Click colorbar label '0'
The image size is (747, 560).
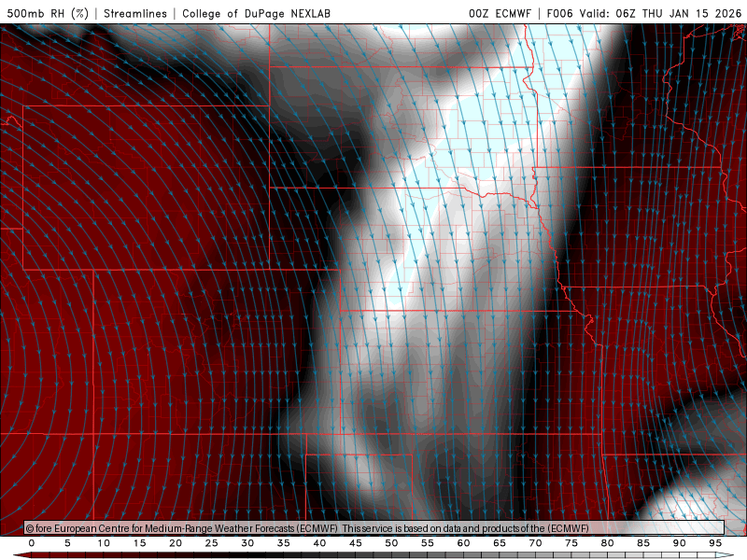(32, 543)
